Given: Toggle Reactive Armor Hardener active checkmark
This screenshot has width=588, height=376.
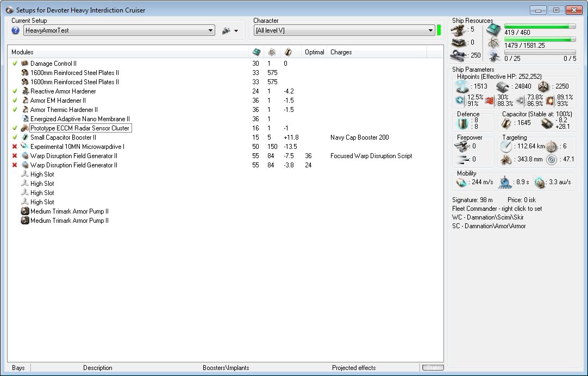Looking at the screenshot, I should (x=15, y=91).
